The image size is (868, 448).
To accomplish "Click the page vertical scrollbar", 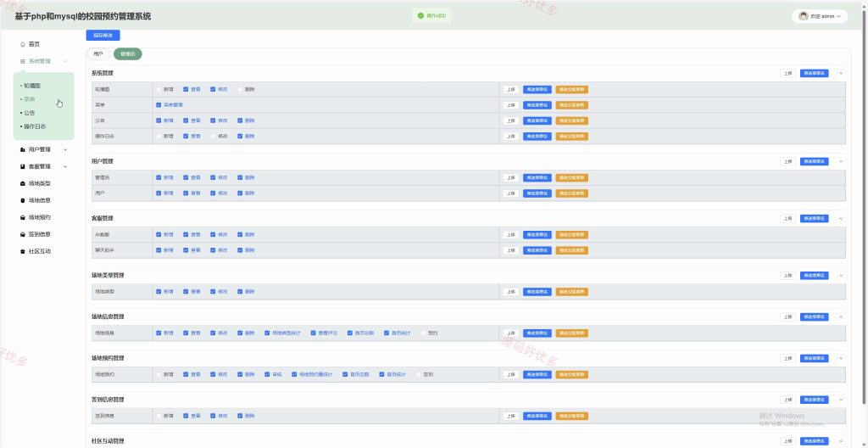I will pyautogui.click(x=865, y=221).
